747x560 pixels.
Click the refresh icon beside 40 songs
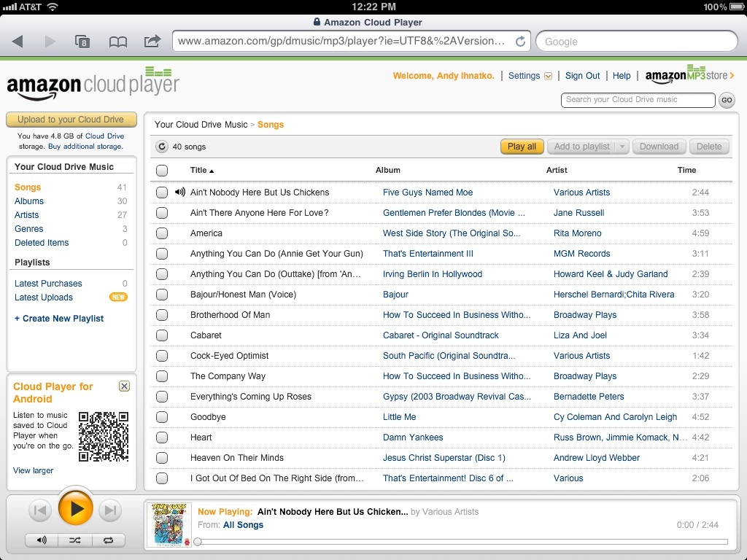click(x=162, y=147)
